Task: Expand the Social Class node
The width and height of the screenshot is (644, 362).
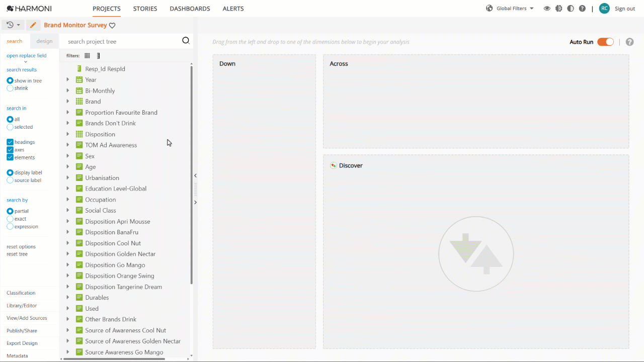Action: coord(68,210)
